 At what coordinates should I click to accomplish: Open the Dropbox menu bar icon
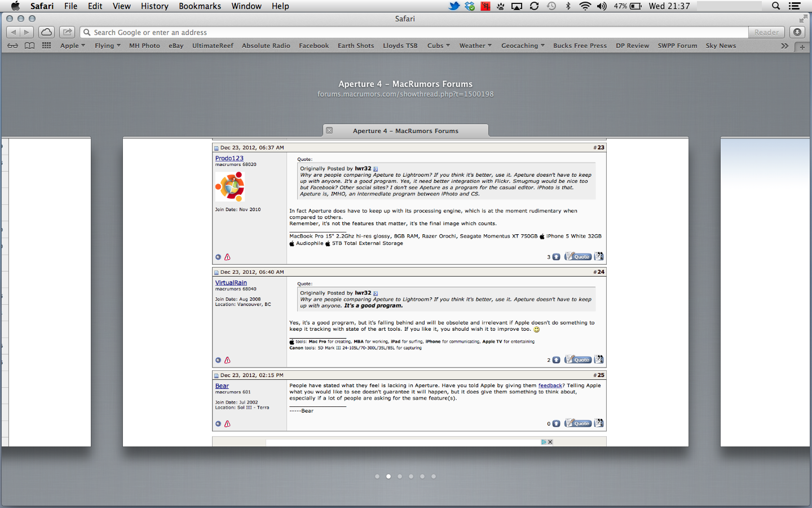pos(470,6)
